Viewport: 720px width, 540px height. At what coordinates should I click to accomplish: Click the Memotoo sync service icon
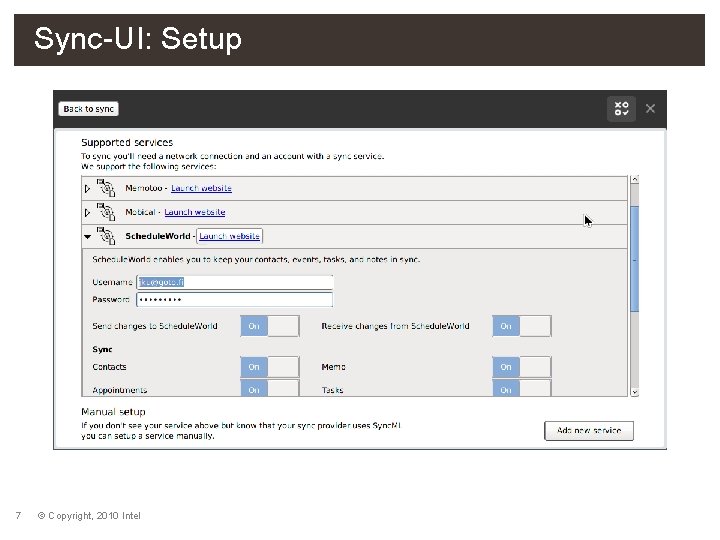pyautogui.click(x=107, y=188)
